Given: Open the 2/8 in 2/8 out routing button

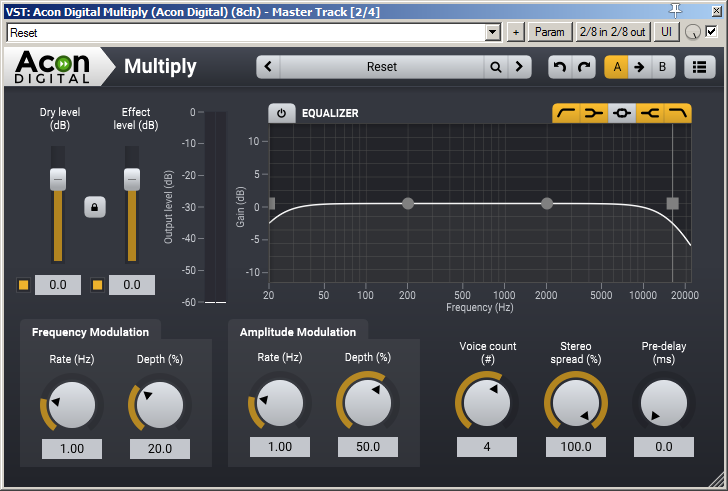Looking at the screenshot, I should [x=612, y=32].
